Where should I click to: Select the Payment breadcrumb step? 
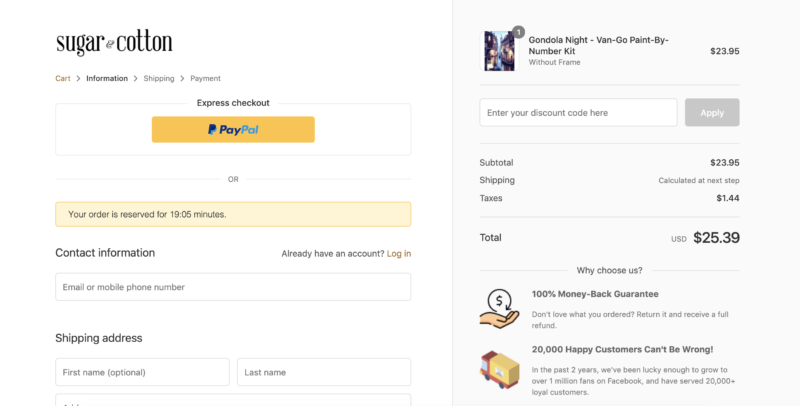205,78
